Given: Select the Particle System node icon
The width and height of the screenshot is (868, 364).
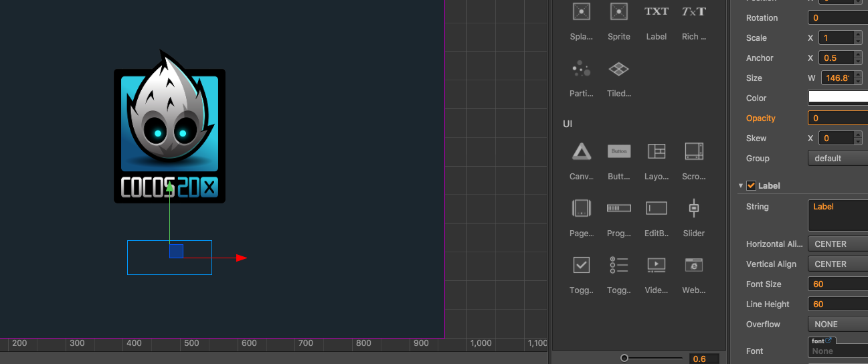Looking at the screenshot, I should tap(582, 68).
